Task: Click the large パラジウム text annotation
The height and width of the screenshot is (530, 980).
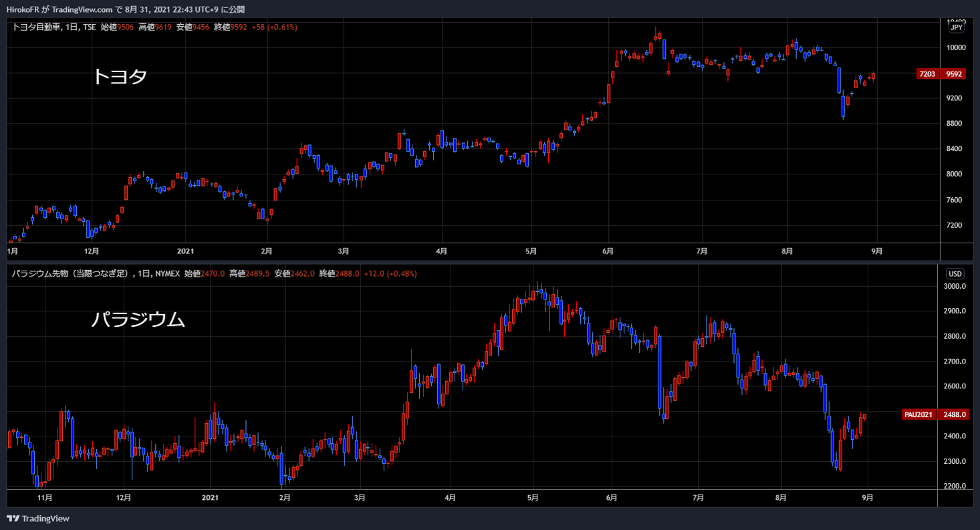Action: (138, 320)
